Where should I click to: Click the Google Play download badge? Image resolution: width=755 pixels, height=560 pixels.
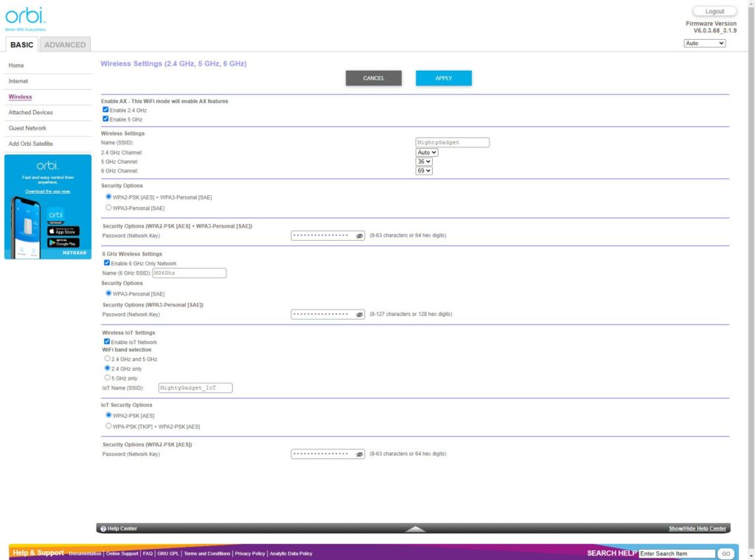pyautogui.click(x=63, y=242)
